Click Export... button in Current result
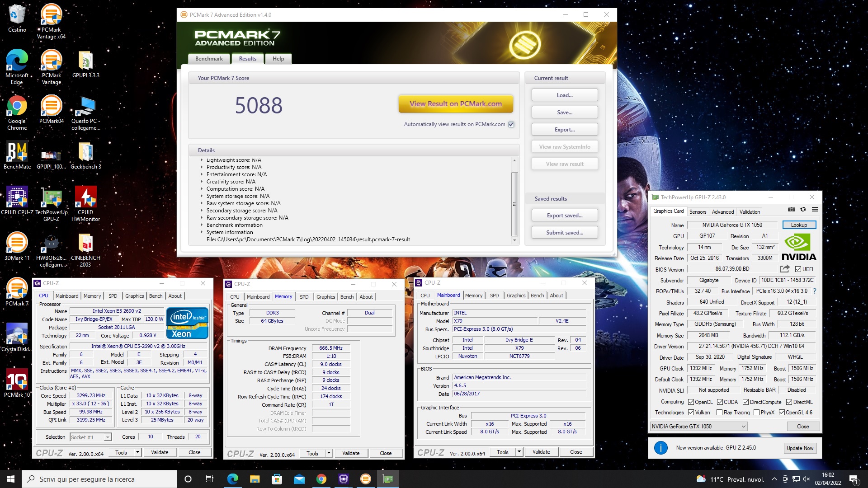Viewport: 868px width, 488px height. point(565,130)
